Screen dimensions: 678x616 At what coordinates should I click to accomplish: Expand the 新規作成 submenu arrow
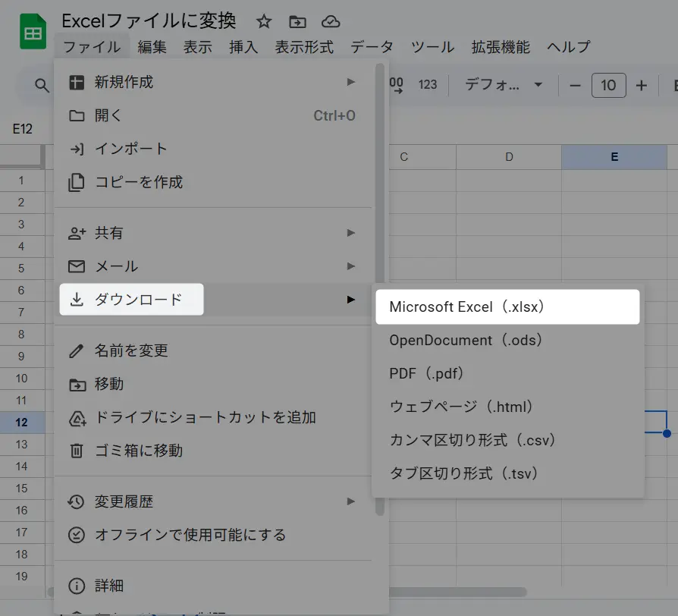(x=350, y=82)
